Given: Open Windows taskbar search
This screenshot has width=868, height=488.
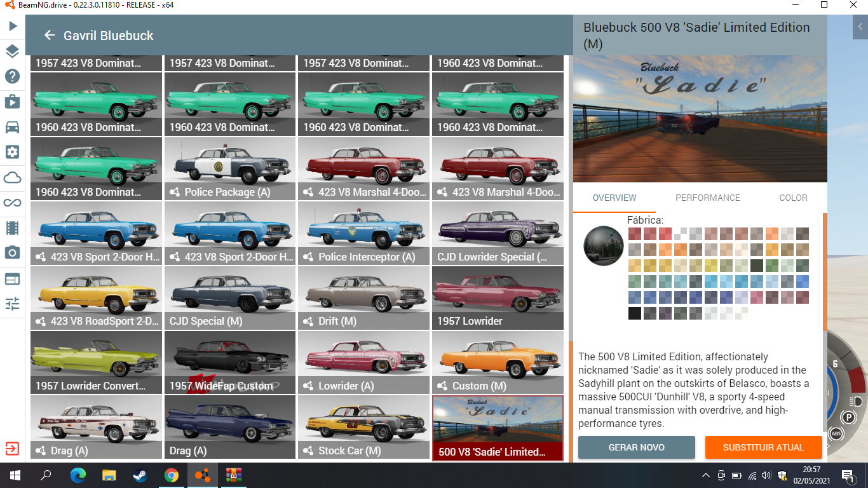Looking at the screenshot, I should pyautogui.click(x=46, y=475).
